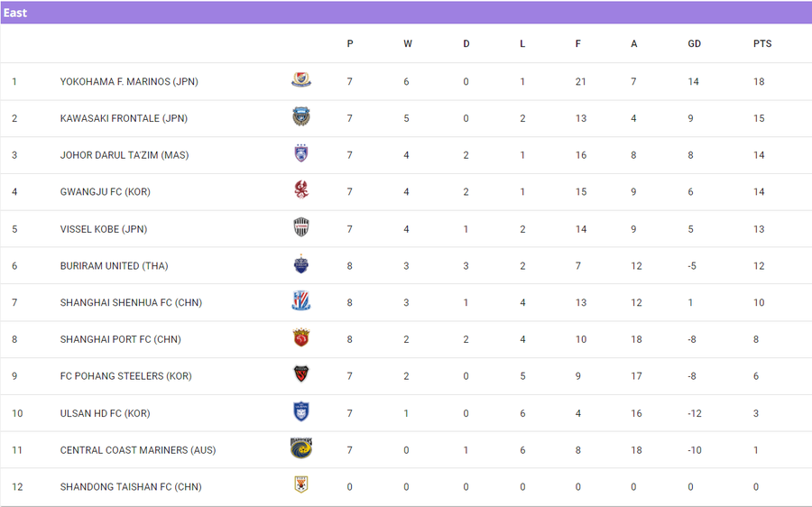Open the Yokohama F. Marinos (JPN) team name
Viewport: 812px width, 507px height.
pyautogui.click(x=129, y=82)
